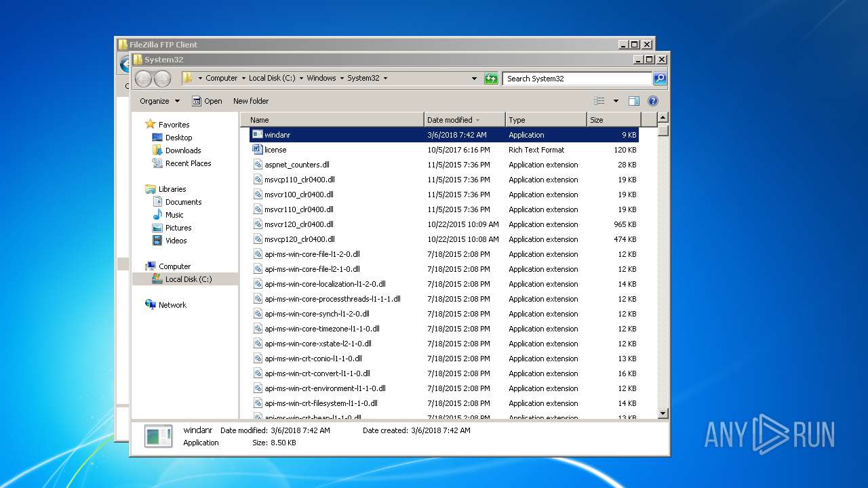Click the Computer icon in navigation pane

pos(151,266)
